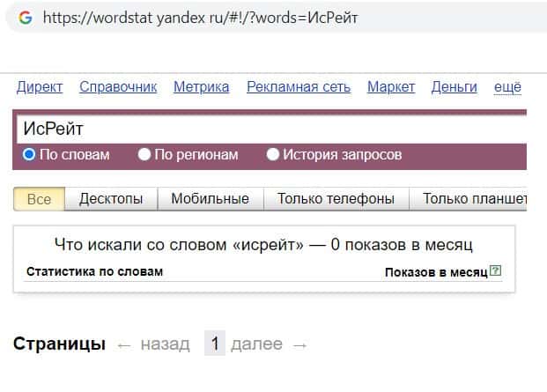Open the Метрика link

point(202,87)
